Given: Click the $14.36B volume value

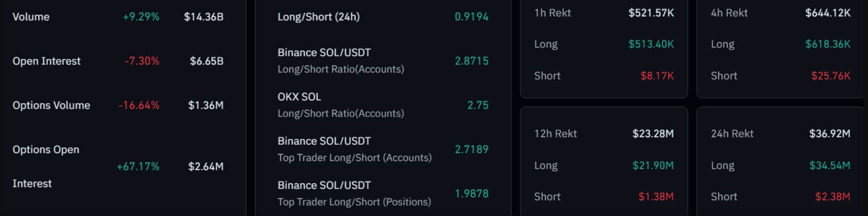Looking at the screenshot, I should point(203,17).
